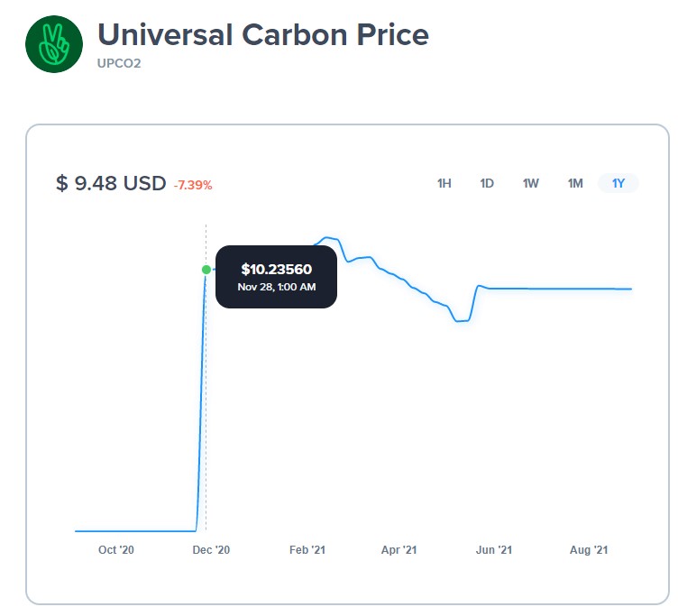The width and height of the screenshot is (678, 616).
Task: Click the Dec '20 axis label
Action: click(212, 550)
